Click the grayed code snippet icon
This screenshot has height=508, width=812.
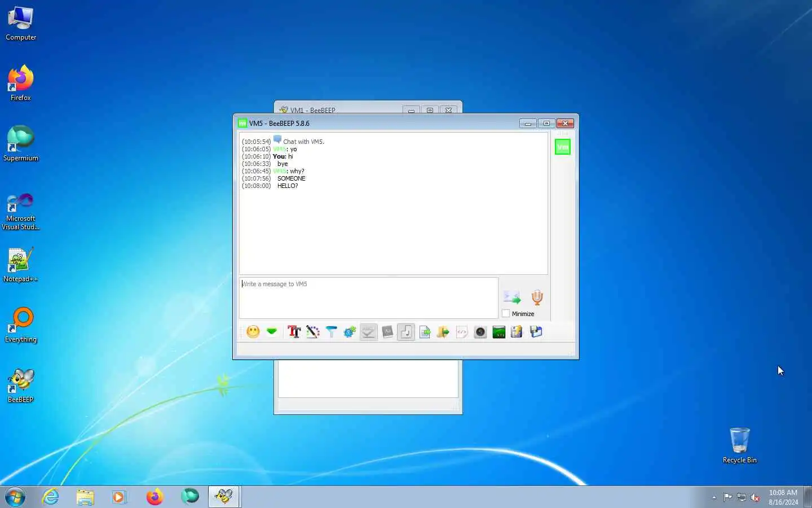[462, 332]
